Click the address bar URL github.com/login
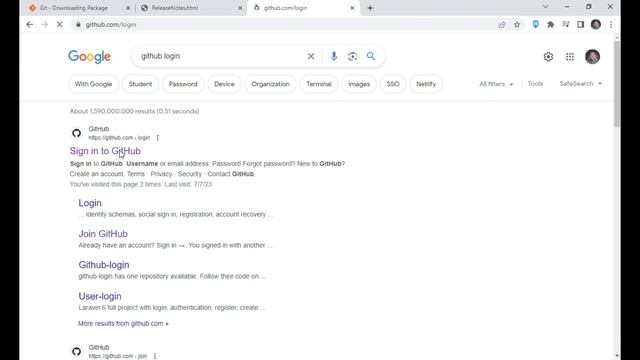The height and width of the screenshot is (360, 640). click(111, 24)
